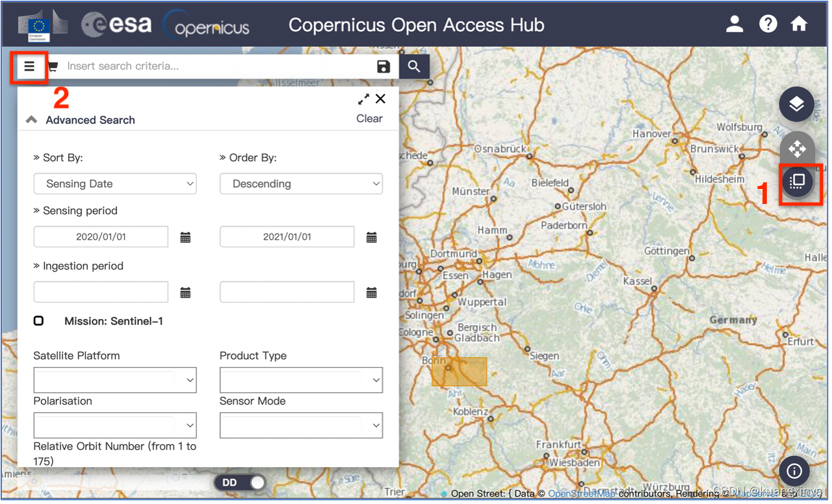The width and height of the screenshot is (832, 504).
Task: Switch to map navigation pan mode
Action: (797, 149)
